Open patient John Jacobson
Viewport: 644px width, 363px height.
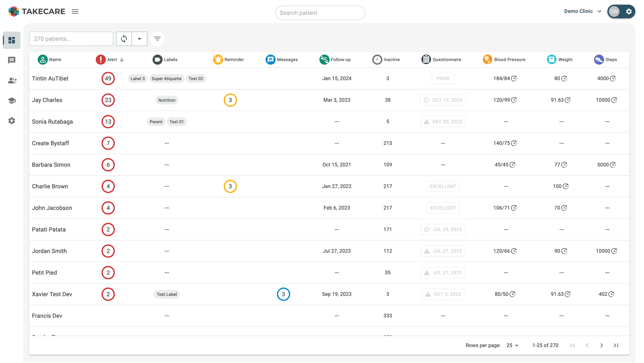[x=52, y=208]
